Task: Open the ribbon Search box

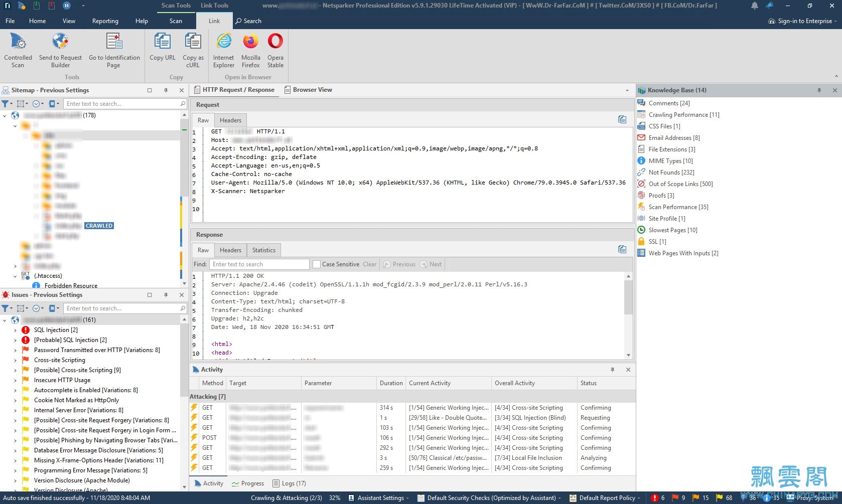Action: pos(248,21)
